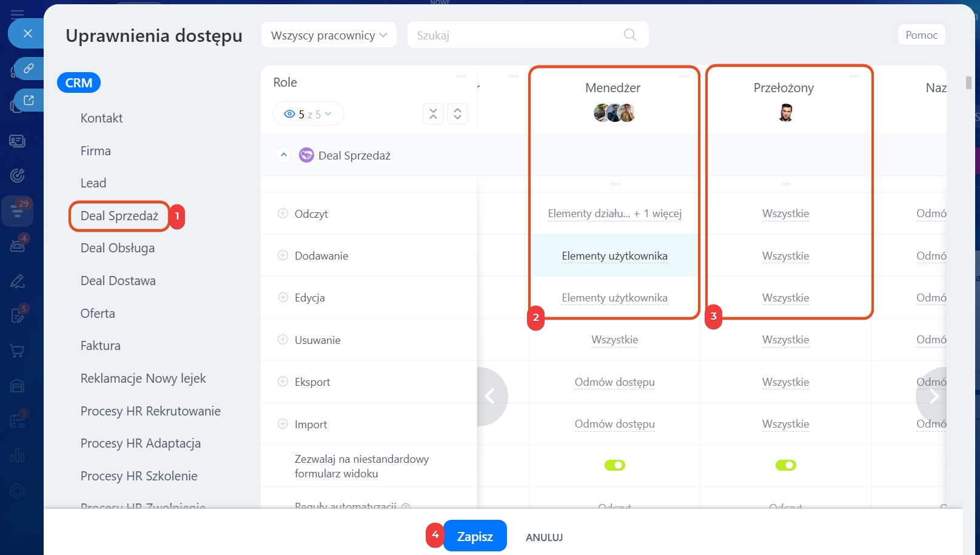The width and height of the screenshot is (980, 555).
Task: Collapse the Deal Sprzedaż section chevron
Action: (x=283, y=155)
